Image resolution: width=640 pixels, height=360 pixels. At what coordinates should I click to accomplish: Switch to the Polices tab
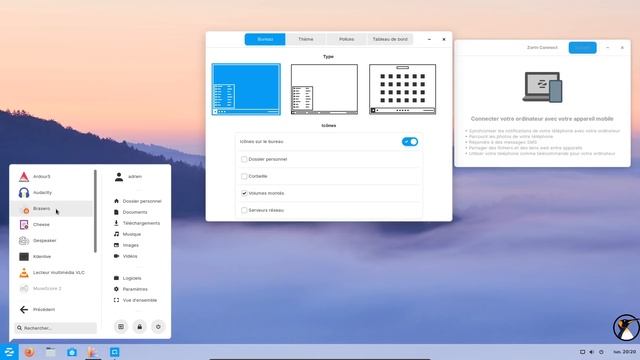347,39
